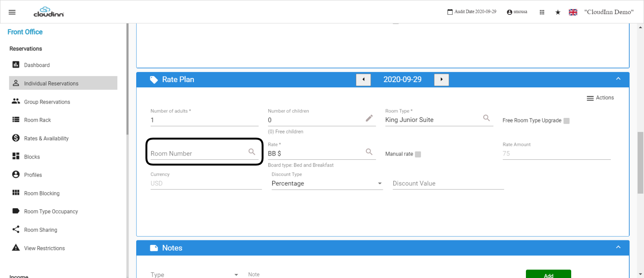Open Room Sharing page
The width and height of the screenshot is (644, 278).
click(63, 229)
